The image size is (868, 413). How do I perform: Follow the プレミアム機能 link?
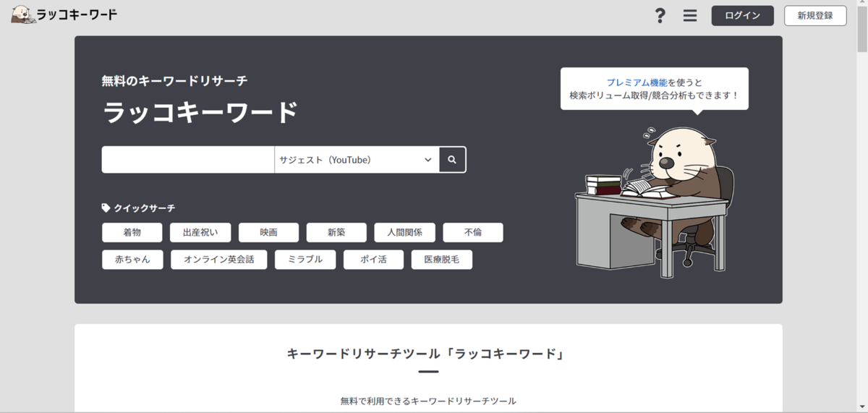[637, 82]
